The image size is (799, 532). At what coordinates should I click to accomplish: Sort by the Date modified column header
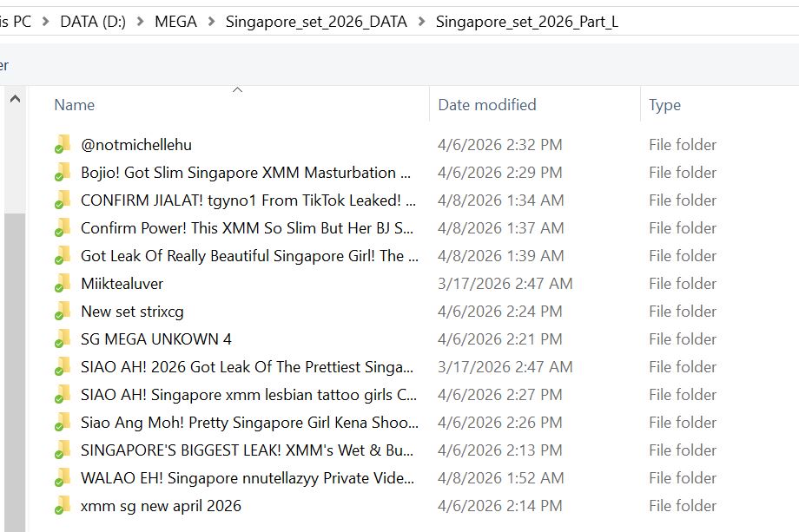pos(486,105)
